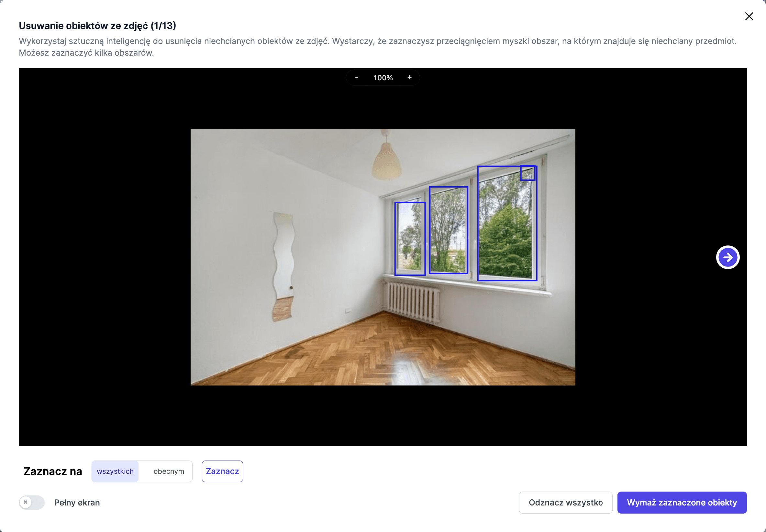Click the 100% zoom level indicator
Image resolution: width=766 pixels, height=532 pixels.
383,78
